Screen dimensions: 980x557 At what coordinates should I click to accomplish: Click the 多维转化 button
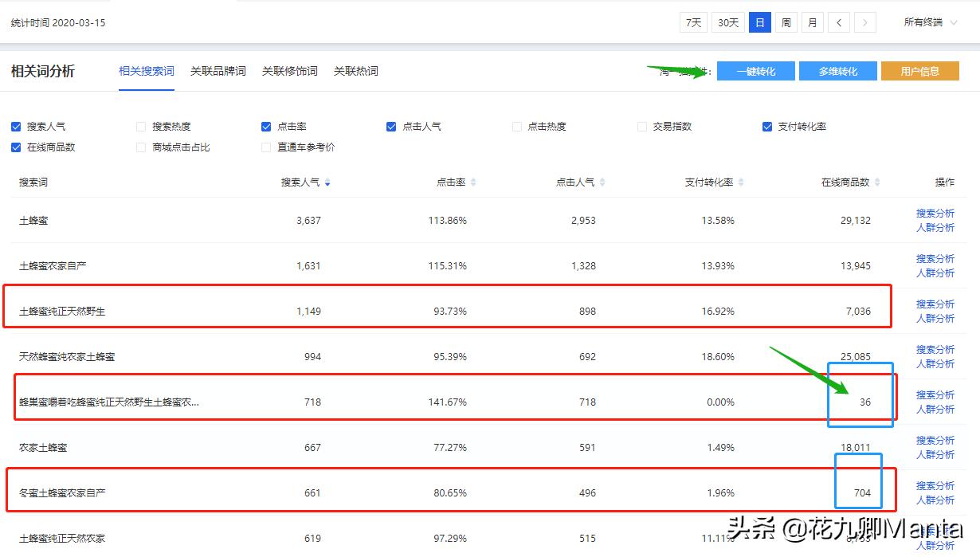point(837,70)
